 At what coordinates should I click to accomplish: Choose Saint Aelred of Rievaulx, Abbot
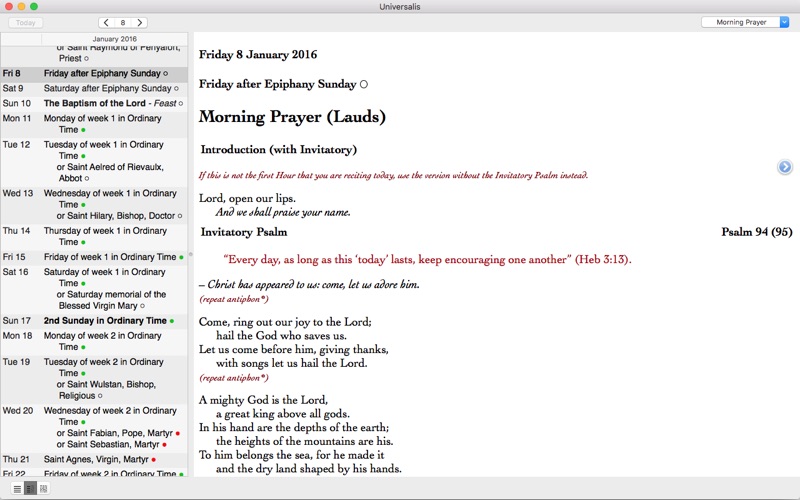coord(110,172)
